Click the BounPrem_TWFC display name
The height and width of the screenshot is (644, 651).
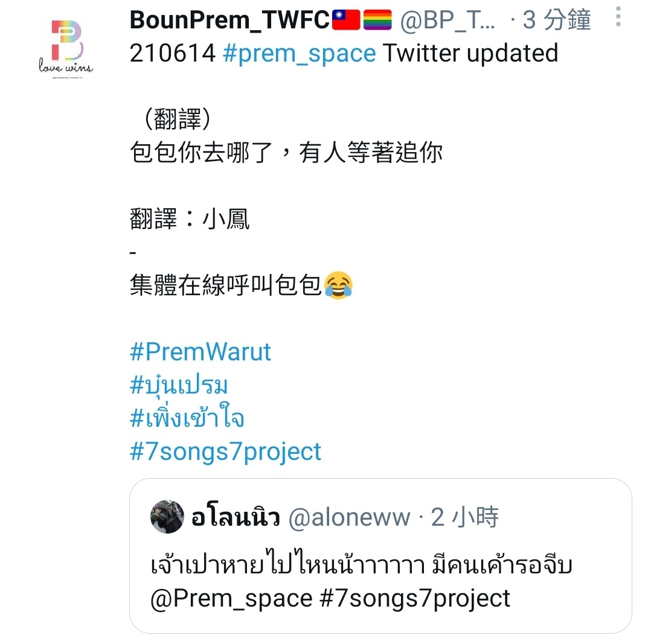coord(229,20)
